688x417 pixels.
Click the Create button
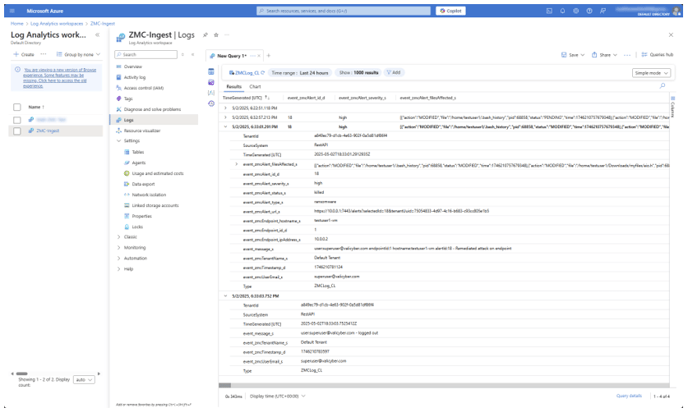24,54
